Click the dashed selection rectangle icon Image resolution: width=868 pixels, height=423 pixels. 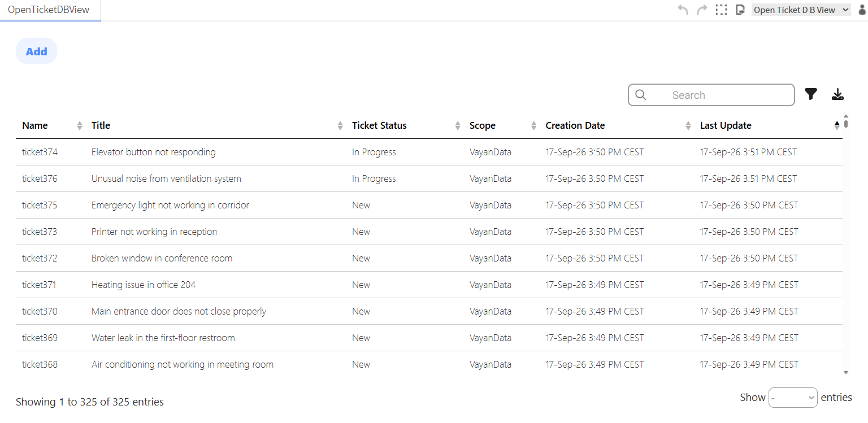[721, 10]
